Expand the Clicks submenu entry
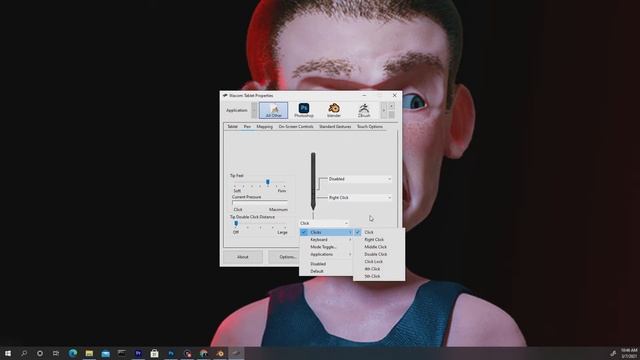The height and width of the screenshot is (360, 640). pyautogui.click(x=326, y=232)
